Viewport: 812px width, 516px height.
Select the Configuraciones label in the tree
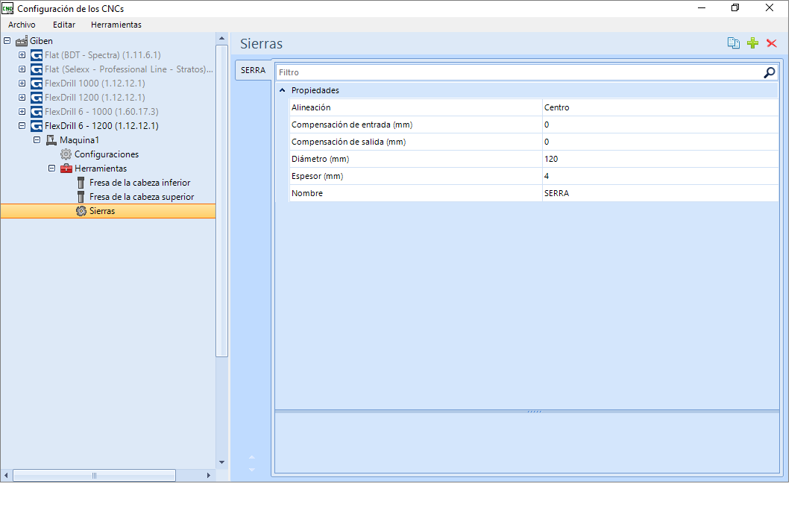pos(106,154)
